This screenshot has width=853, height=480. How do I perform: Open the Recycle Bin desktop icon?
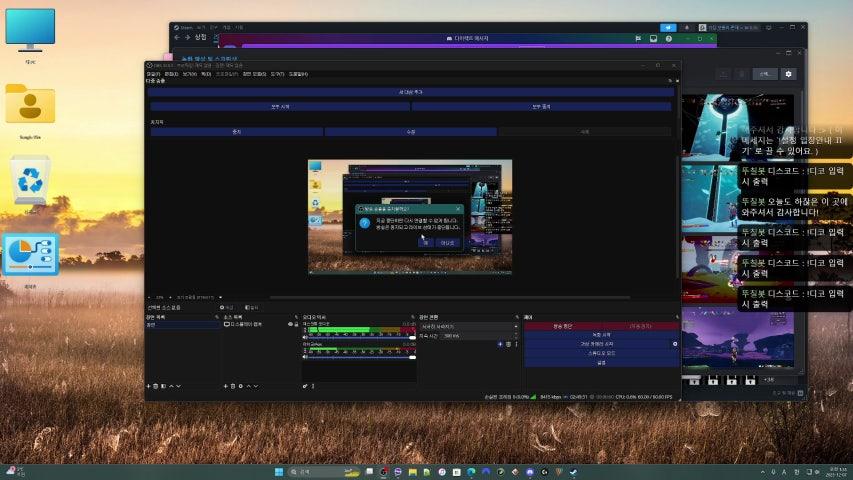(x=30, y=181)
